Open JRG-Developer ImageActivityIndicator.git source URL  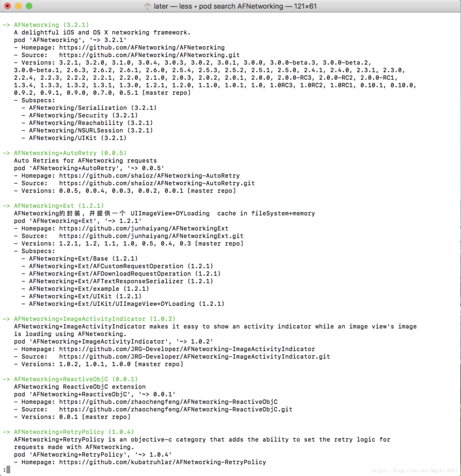(194, 356)
